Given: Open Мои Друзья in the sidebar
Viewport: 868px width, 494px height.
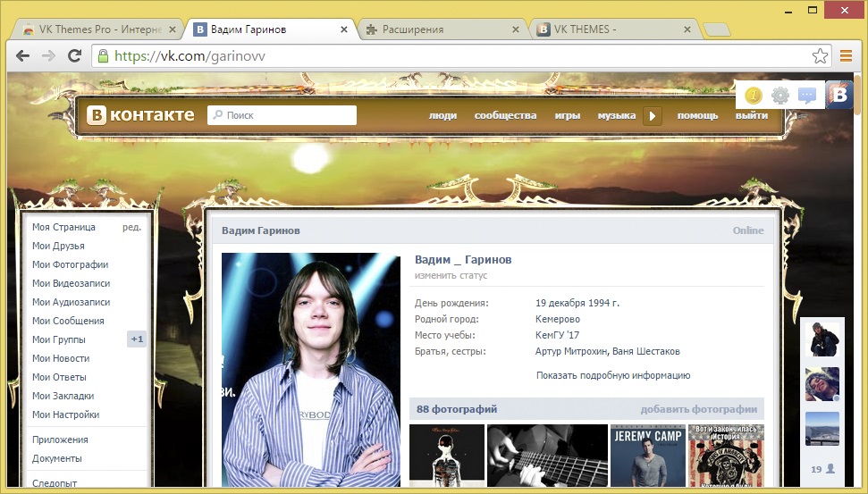Looking at the screenshot, I should [x=58, y=246].
